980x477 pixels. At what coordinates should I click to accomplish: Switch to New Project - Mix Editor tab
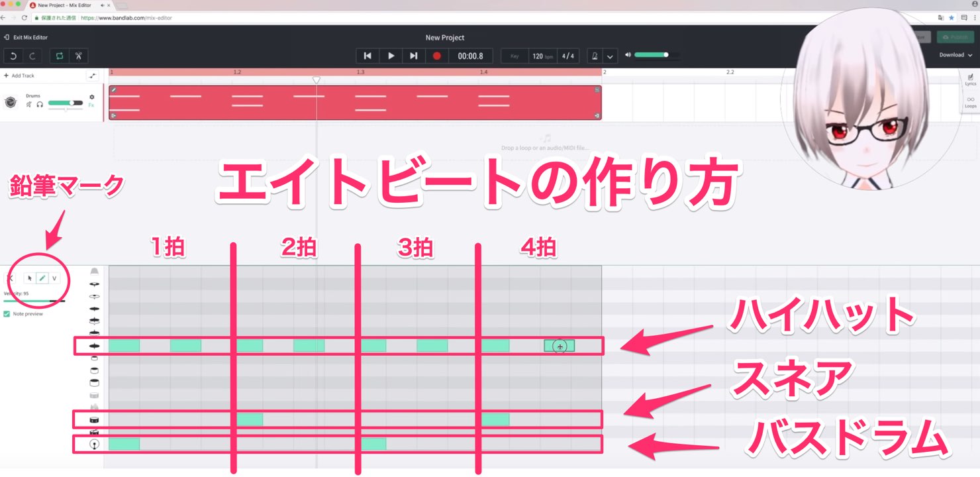point(70,5)
